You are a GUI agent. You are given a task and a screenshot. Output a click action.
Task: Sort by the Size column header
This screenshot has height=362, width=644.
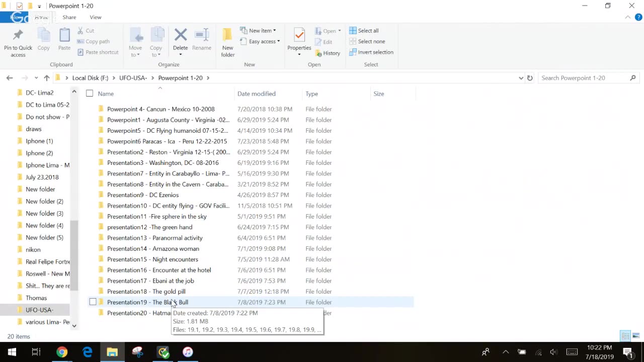(x=379, y=94)
